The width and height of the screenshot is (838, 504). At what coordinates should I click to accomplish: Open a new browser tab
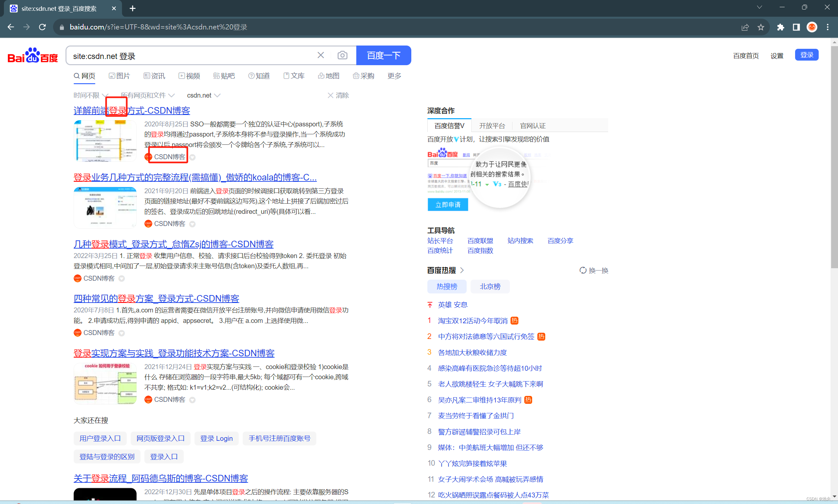[x=132, y=9]
